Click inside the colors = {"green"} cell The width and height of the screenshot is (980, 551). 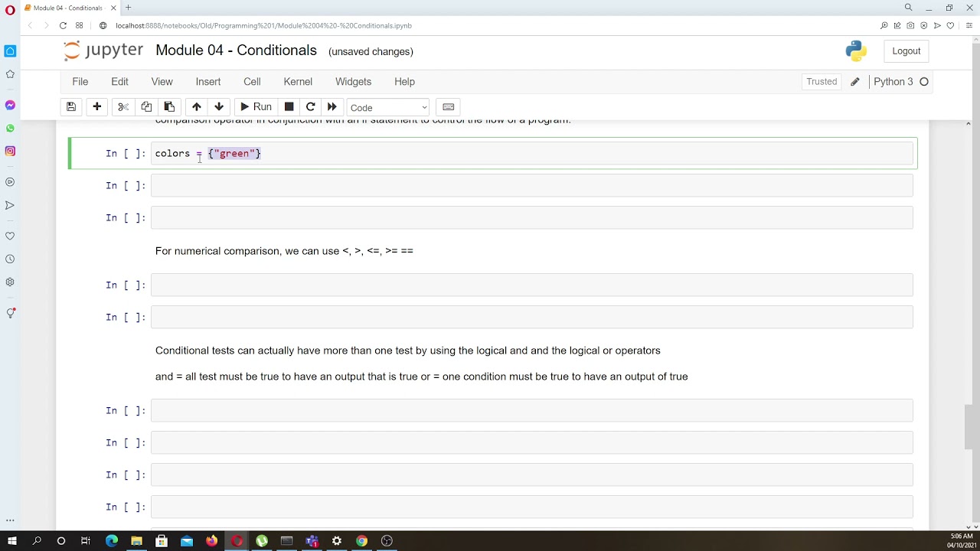coord(531,154)
